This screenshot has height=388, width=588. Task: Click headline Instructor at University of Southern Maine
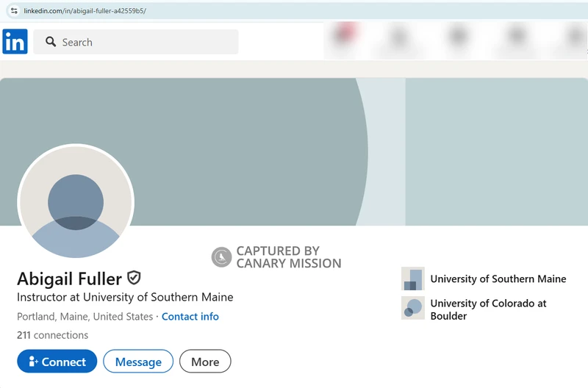(125, 298)
